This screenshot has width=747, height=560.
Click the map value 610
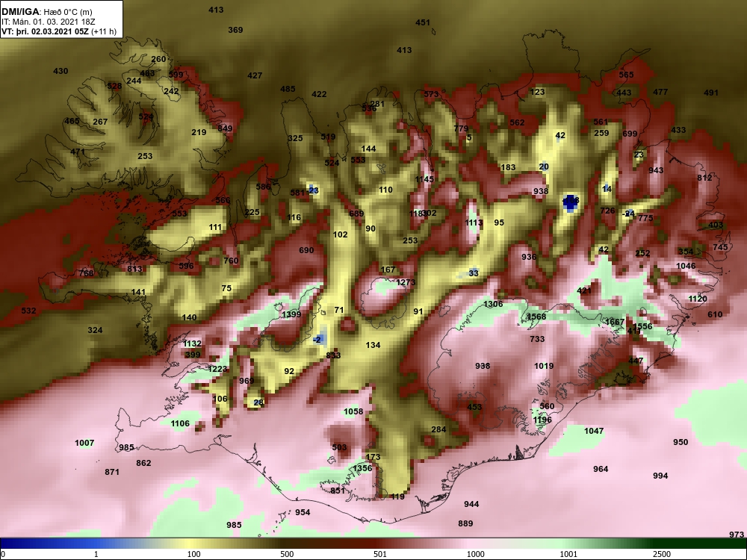[715, 314]
